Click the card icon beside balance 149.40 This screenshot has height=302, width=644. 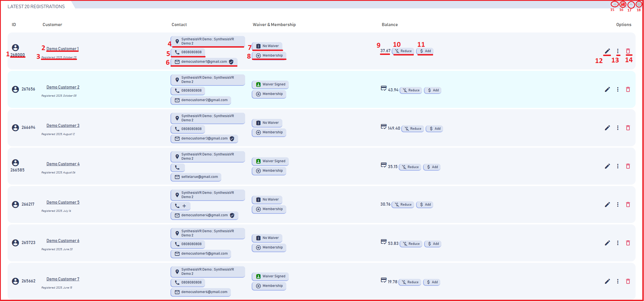point(384,127)
